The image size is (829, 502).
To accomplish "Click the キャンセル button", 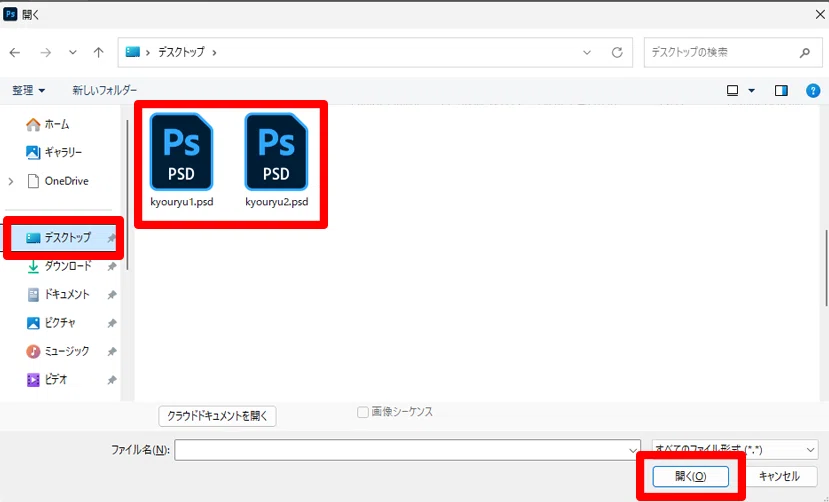I will click(x=779, y=476).
